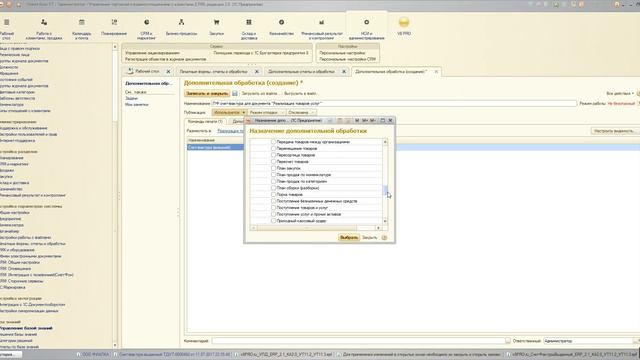
Task: Open Регистрация объектов в журнале документов
Action: pyautogui.click(x=165, y=59)
